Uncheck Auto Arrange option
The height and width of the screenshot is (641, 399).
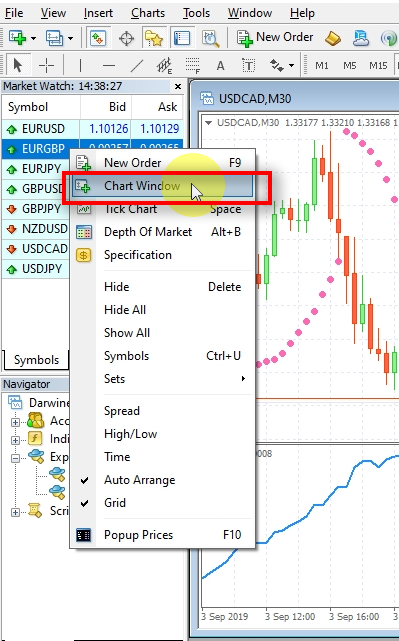tap(163, 480)
